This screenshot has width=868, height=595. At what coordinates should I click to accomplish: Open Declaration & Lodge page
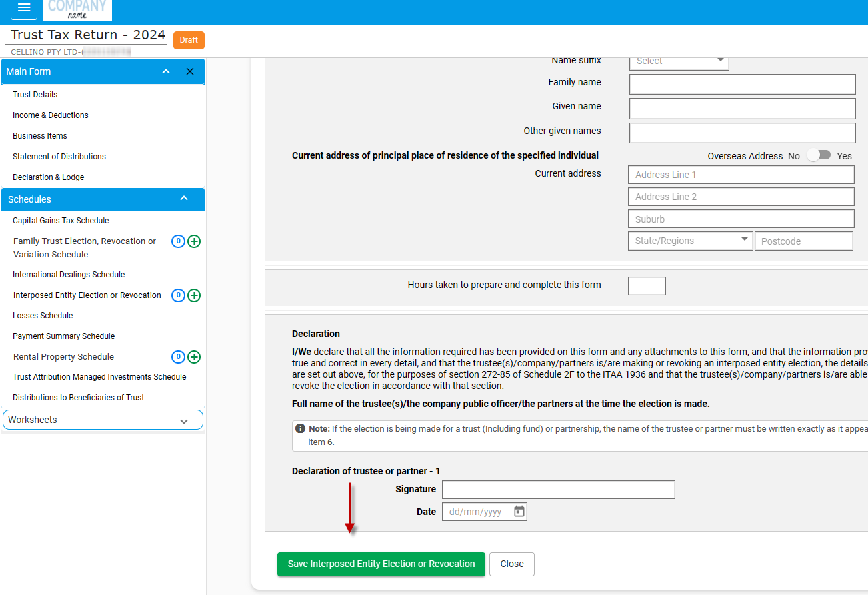49,177
